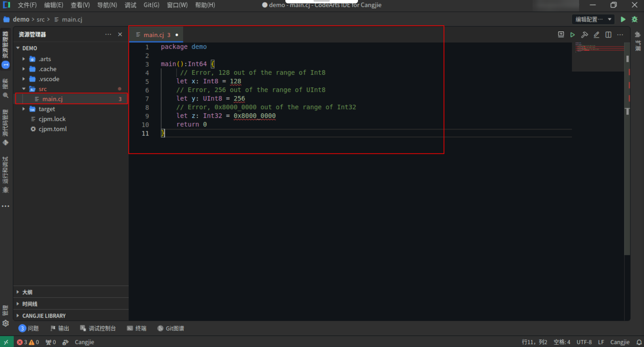This screenshot has width=644, height=347.
Task: Open cjpm.lock file in explorer
Action: tap(52, 119)
